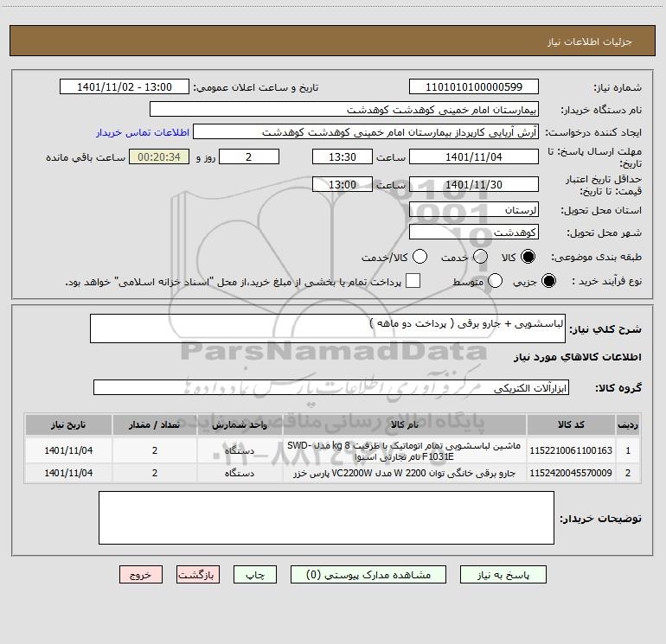Image resolution: width=666 pixels, height=644 pixels.
Task: Click the دستگاه unit cell in row 1
Action: click(x=240, y=450)
